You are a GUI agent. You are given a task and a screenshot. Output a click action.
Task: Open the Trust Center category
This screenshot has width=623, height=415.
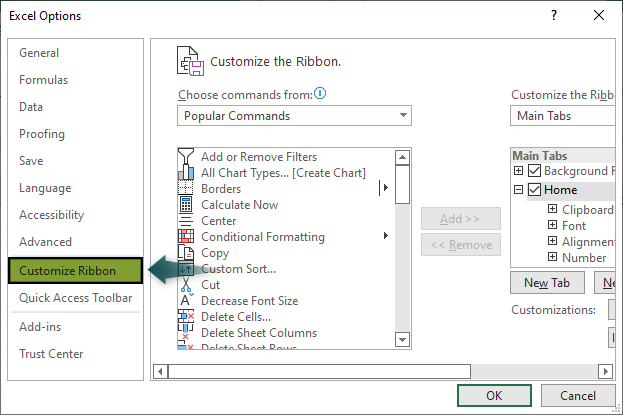[x=51, y=354]
